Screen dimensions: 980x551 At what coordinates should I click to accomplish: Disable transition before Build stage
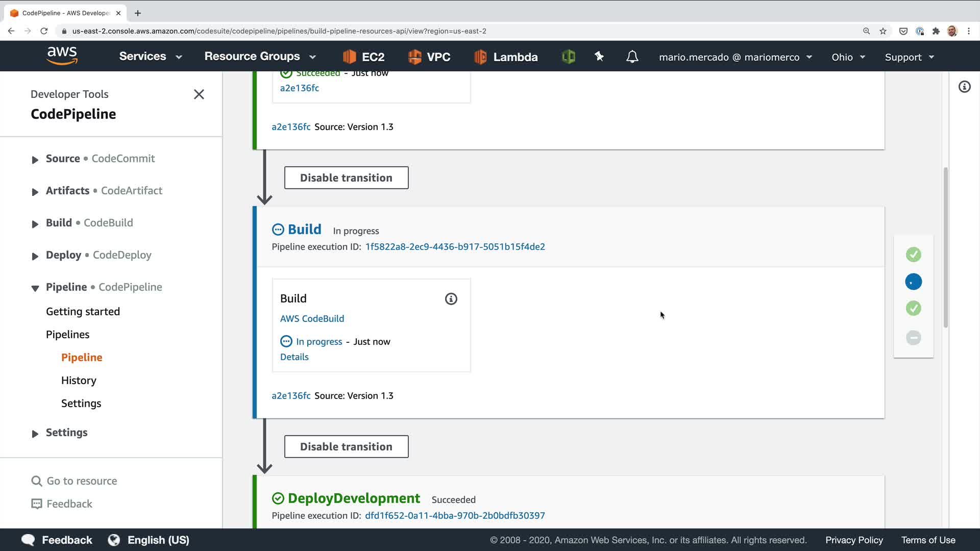click(346, 178)
